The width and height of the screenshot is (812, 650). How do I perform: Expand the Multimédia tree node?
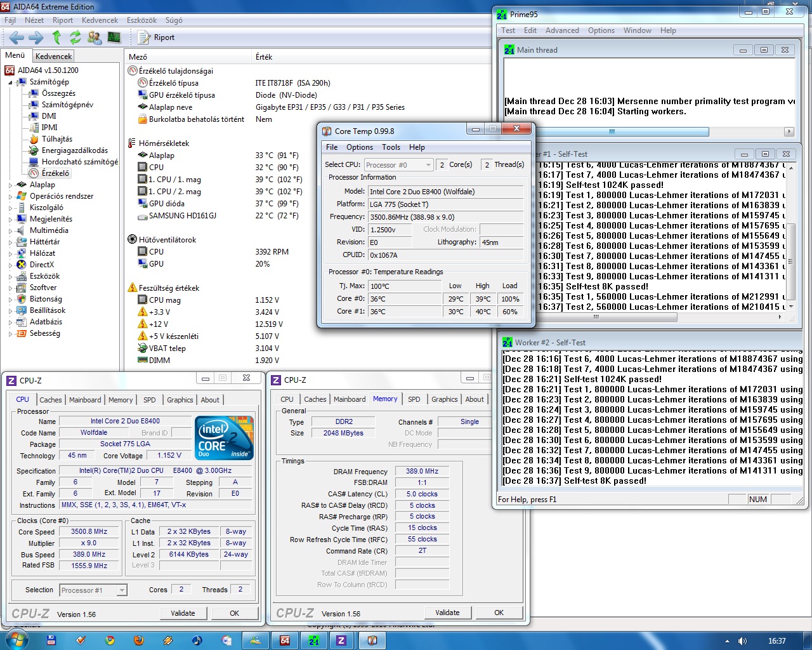click(10, 231)
